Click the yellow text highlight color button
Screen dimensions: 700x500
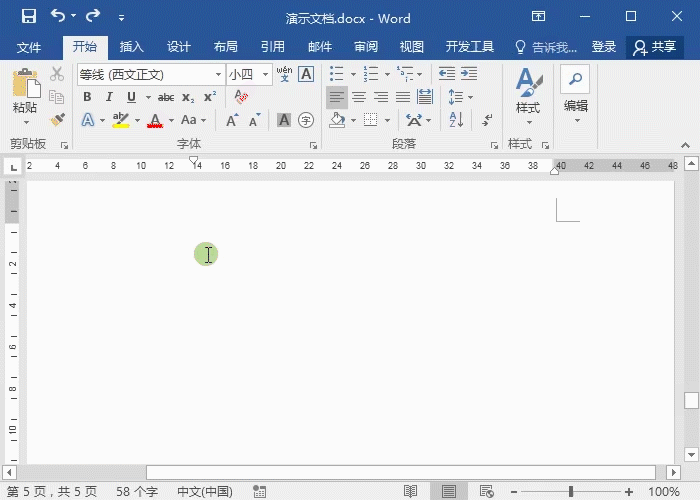tap(120, 120)
